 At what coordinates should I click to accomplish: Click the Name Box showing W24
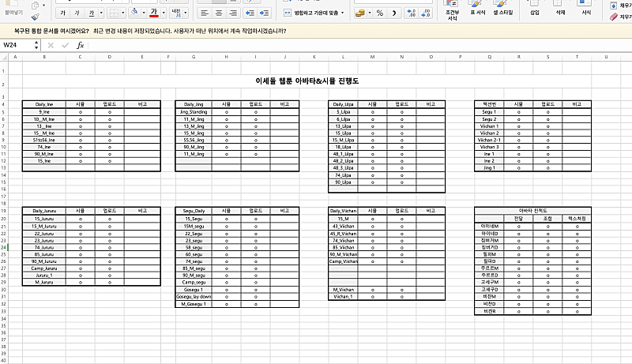pyautogui.click(x=17, y=45)
